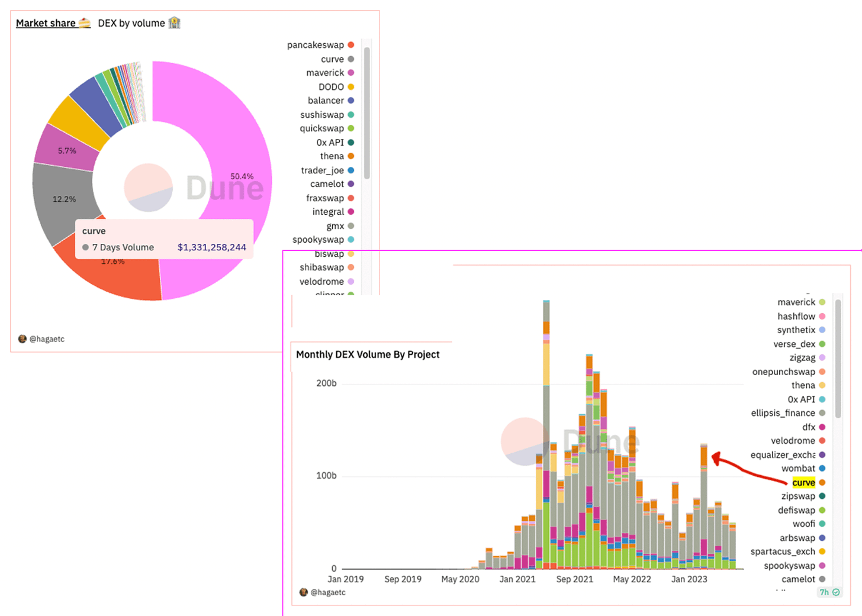Click the red velodrome dot in bar chart legend
This screenshot has height=616, width=862.
click(822, 441)
